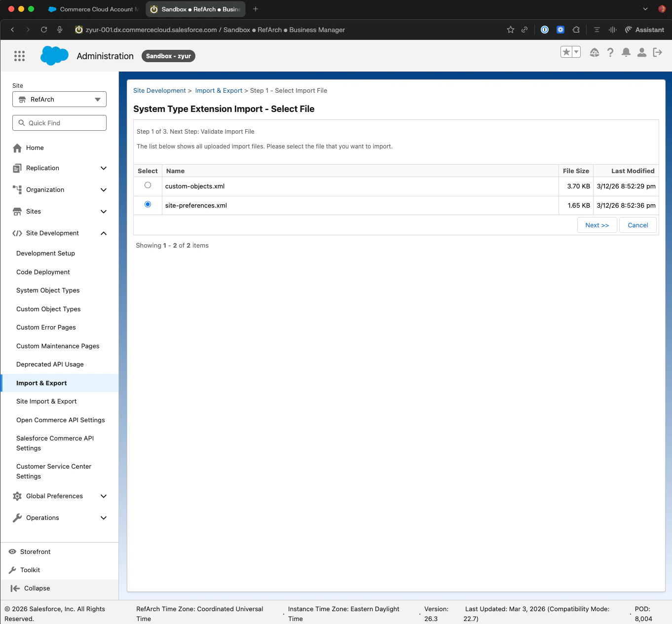Switch to the Sandbox RefArch Business Manager tab
Screen dimensions: 672x624
195,9
